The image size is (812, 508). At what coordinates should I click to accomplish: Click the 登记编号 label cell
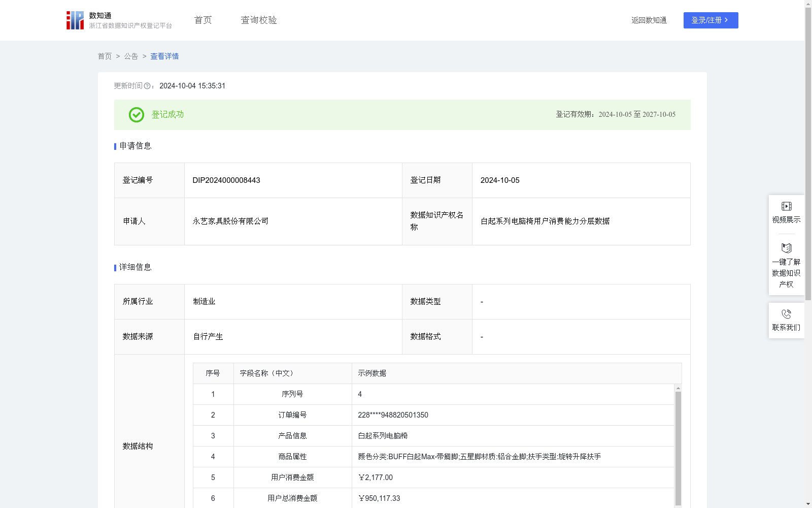[149, 180]
